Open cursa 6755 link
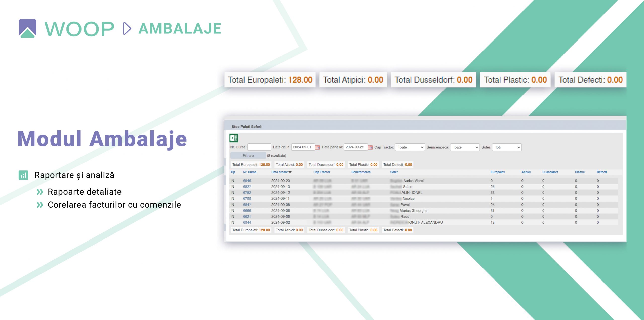Viewport: 644px width, 320px height. tap(247, 198)
